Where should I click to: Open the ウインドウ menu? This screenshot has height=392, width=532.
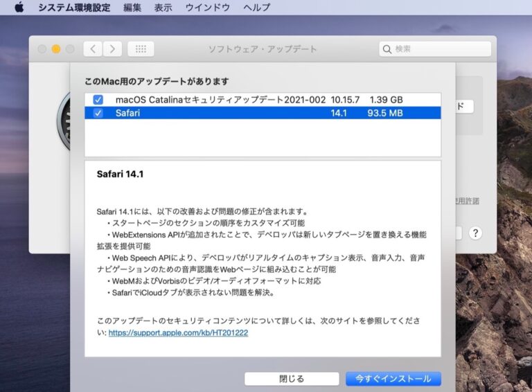[x=209, y=8]
